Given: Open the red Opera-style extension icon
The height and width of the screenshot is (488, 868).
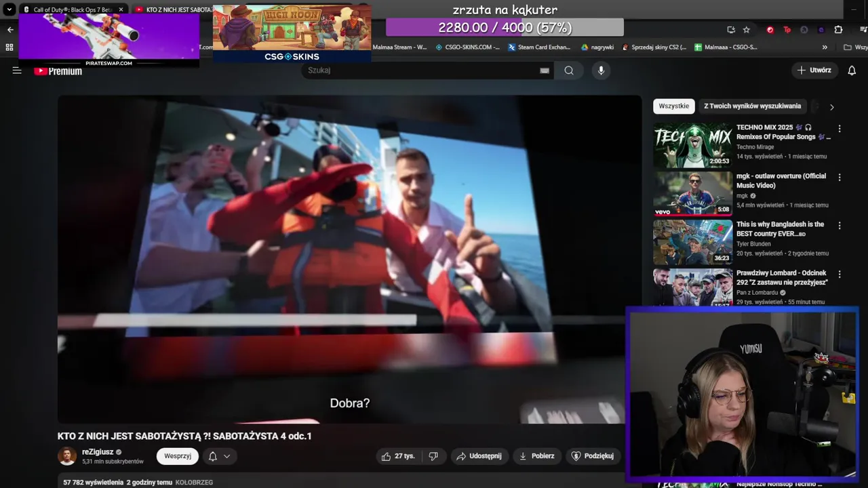Looking at the screenshot, I should [x=770, y=30].
